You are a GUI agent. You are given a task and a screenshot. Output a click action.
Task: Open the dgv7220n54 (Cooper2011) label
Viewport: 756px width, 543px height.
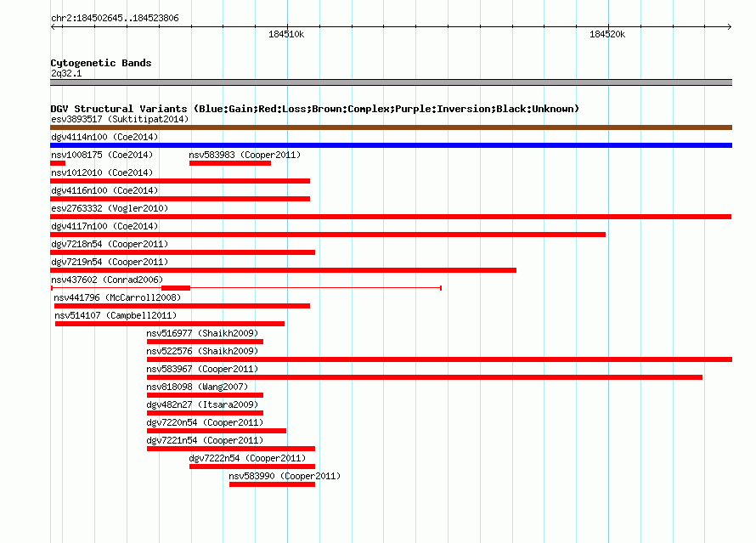(205, 422)
